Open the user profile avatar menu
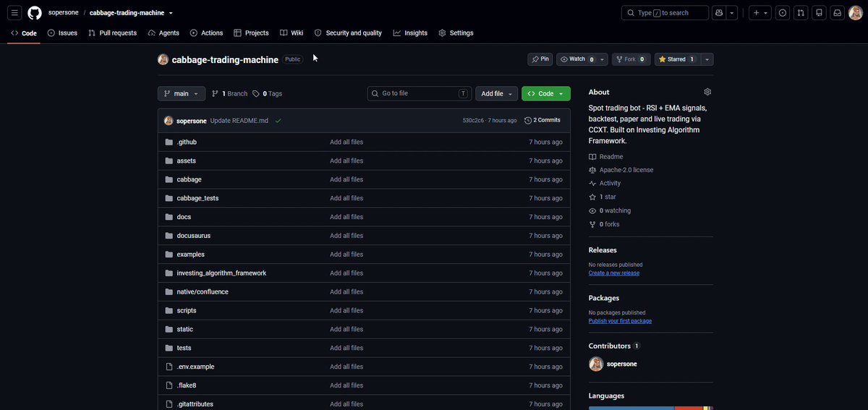Image resolution: width=868 pixels, height=410 pixels. pyautogui.click(x=855, y=13)
